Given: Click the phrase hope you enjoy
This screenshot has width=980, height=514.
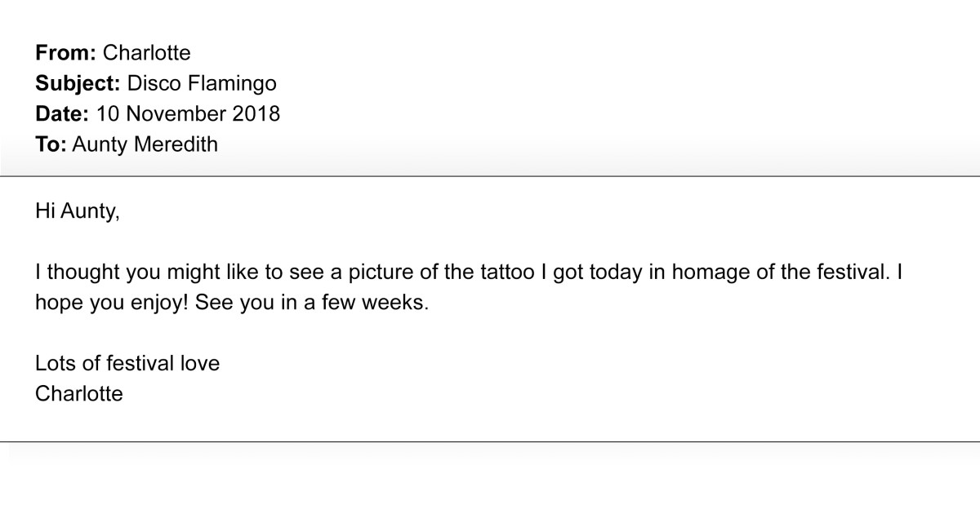Looking at the screenshot, I should point(115,302).
